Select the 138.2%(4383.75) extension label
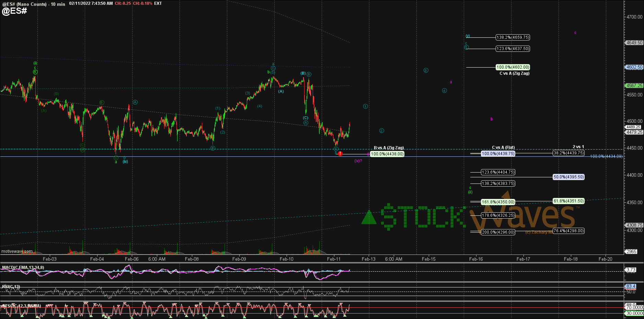The width and height of the screenshot is (644, 319). [498, 184]
